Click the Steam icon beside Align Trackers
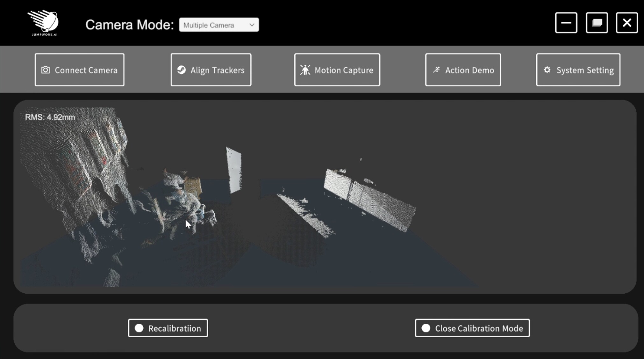This screenshot has width=644, height=359. click(182, 70)
